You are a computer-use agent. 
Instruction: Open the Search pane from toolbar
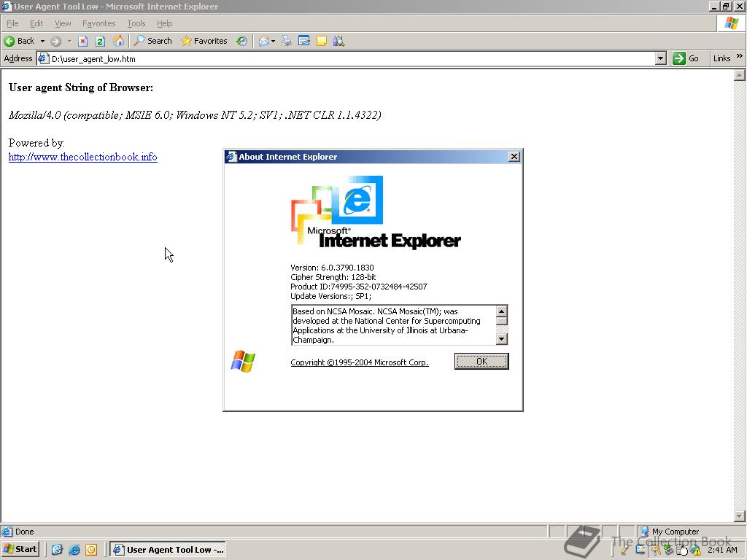152,41
